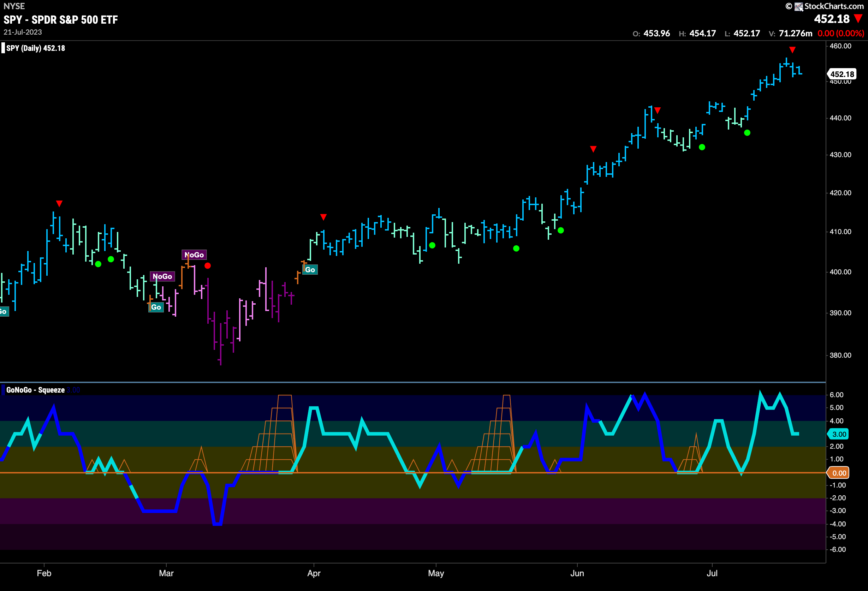
Task: Click the 400.00 price axis label
Action: [x=840, y=272]
